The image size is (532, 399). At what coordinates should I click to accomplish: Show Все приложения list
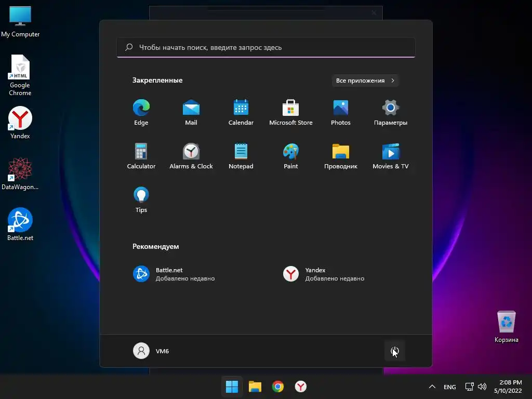(365, 81)
